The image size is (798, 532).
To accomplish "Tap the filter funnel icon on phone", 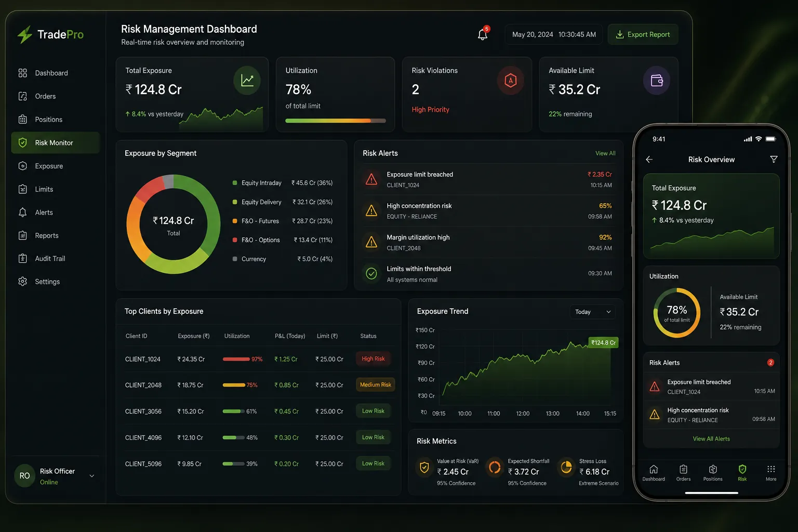I will (774, 159).
